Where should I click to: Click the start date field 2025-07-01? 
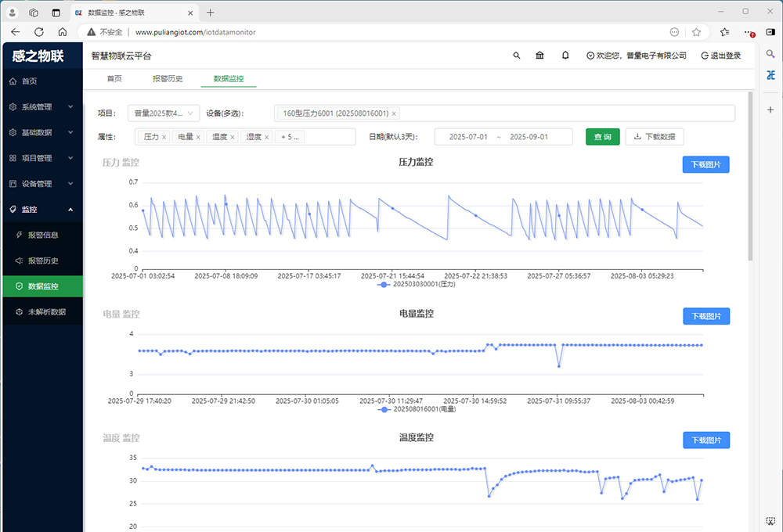[468, 137]
